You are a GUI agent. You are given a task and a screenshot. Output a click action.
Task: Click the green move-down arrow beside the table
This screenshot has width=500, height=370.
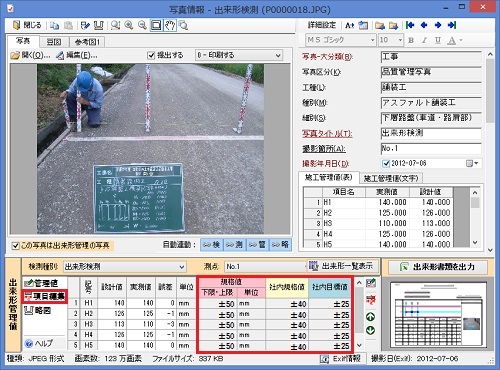(x=370, y=330)
